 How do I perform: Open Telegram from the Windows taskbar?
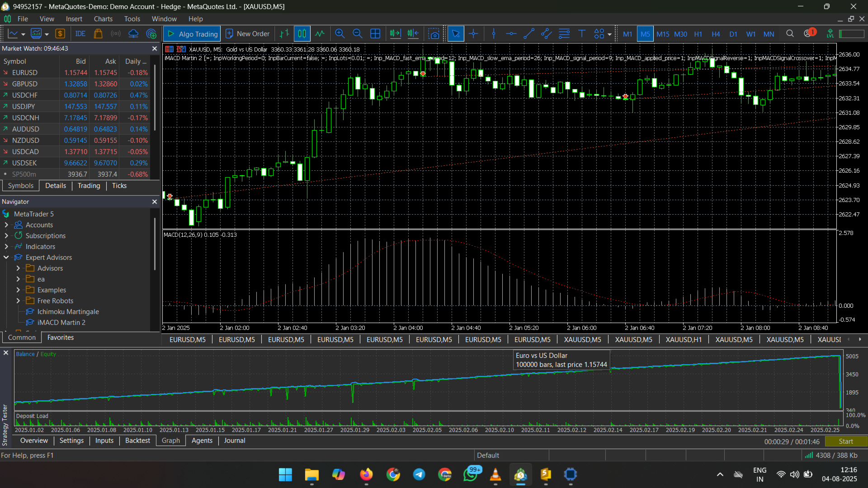click(419, 474)
